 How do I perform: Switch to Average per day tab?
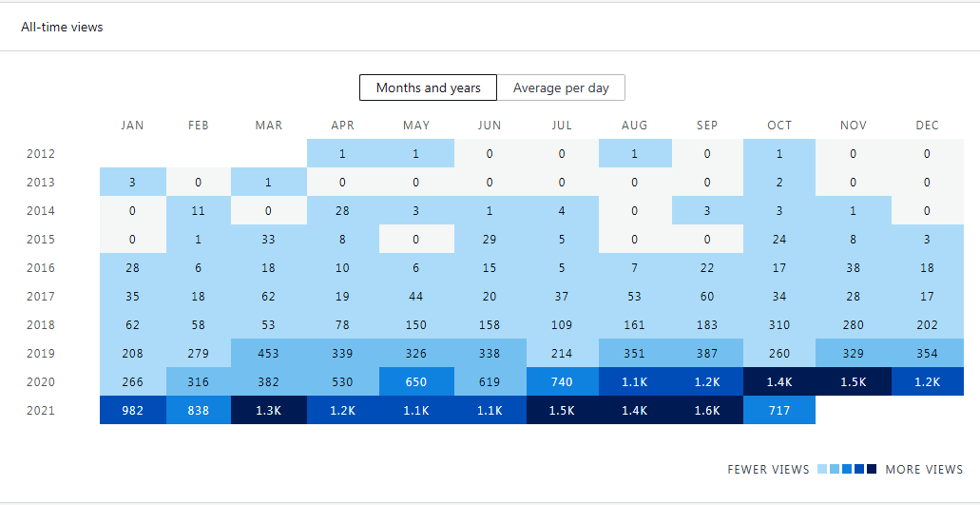[561, 87]
